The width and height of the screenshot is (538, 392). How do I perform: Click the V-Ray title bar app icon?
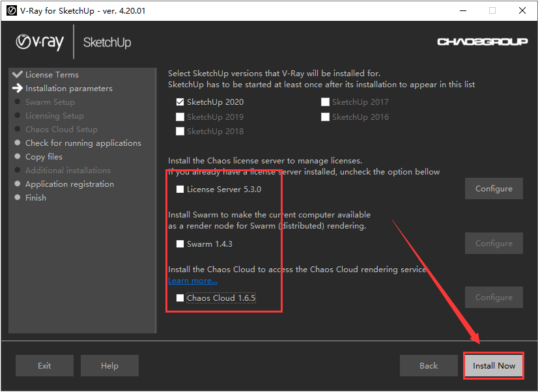11,10
